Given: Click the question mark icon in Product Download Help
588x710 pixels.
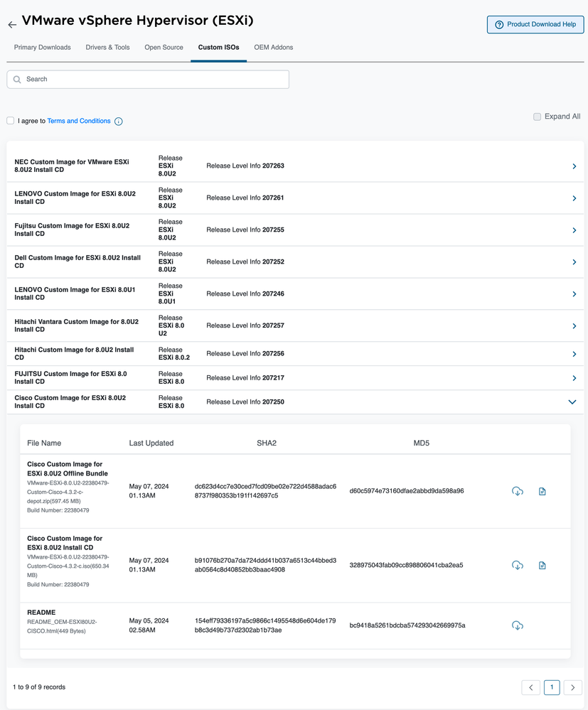Looking at the screenshot, I should click(x=499, y=24).
